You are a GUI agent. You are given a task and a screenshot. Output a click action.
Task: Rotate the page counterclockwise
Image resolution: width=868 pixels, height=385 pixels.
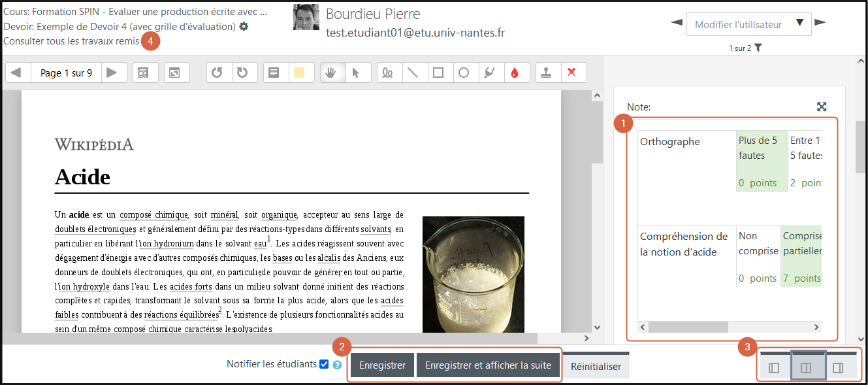(217, 72)
